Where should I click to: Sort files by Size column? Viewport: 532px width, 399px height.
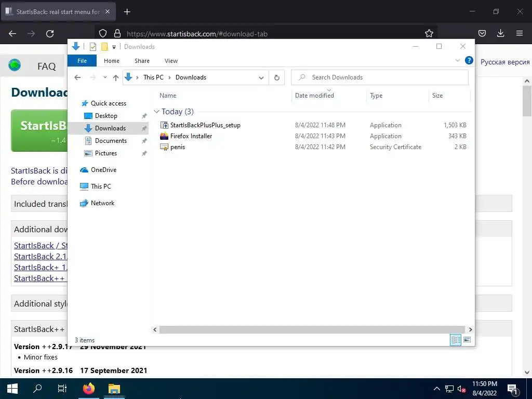(437, 96)
